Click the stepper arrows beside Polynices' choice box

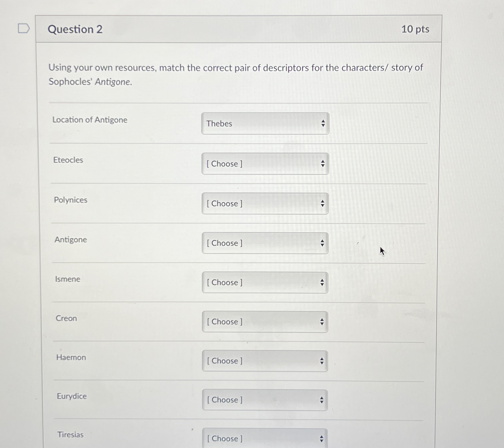[323, 204]
